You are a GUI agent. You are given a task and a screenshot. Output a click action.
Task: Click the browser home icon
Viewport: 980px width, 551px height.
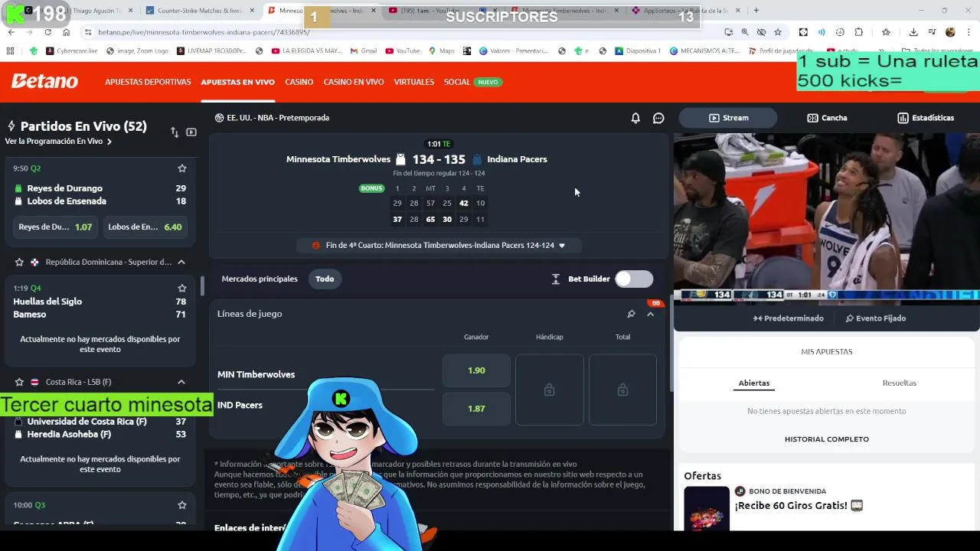66,32
